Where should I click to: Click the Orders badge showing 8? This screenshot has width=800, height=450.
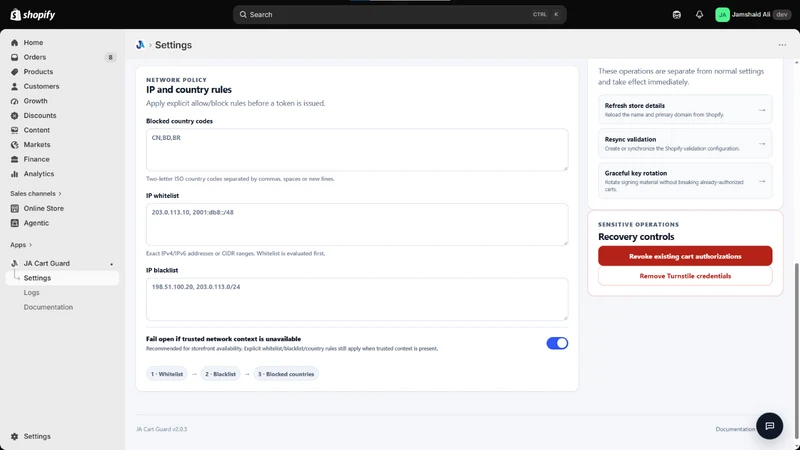tap(110, 57)
